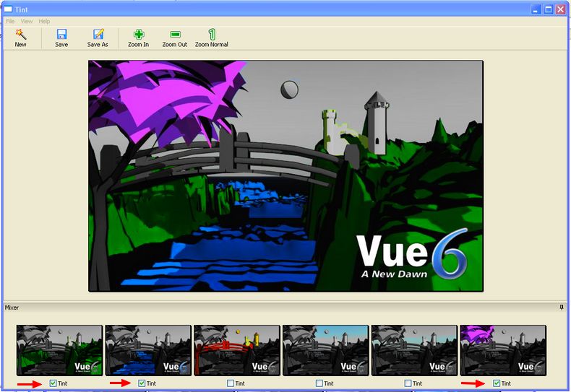Select the purple tree mixer thumbnail

503,350
